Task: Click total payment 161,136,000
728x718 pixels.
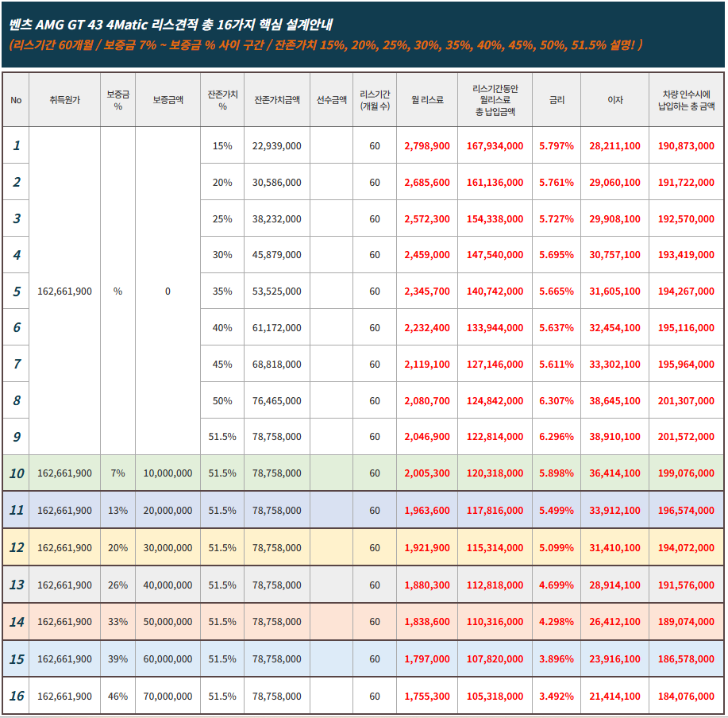Action: [x=495, y=183]
